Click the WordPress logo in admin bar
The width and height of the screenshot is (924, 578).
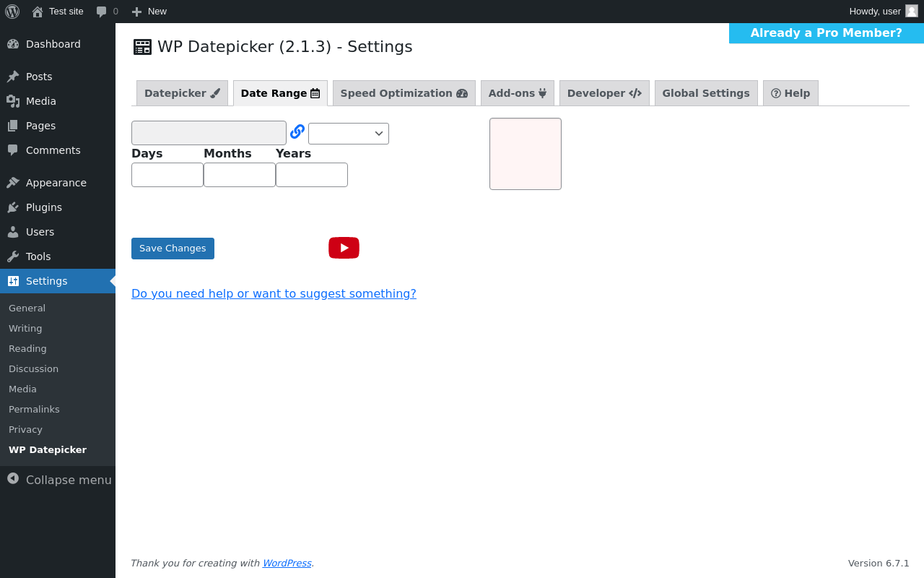pyautogui.click(x=12, y=12)
